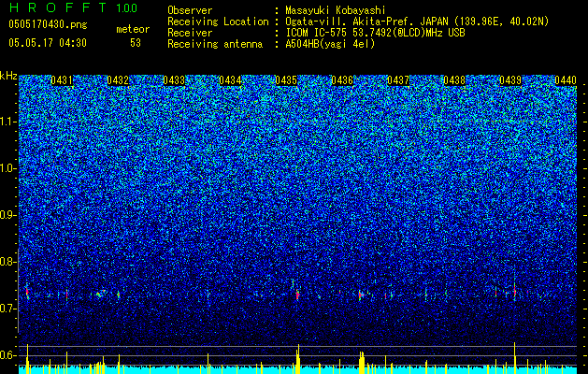Click the Receiving Location line with Ogata-vill. Akita-Pref.
This screenshot has height=374, width=588.
tap(417, 22)
